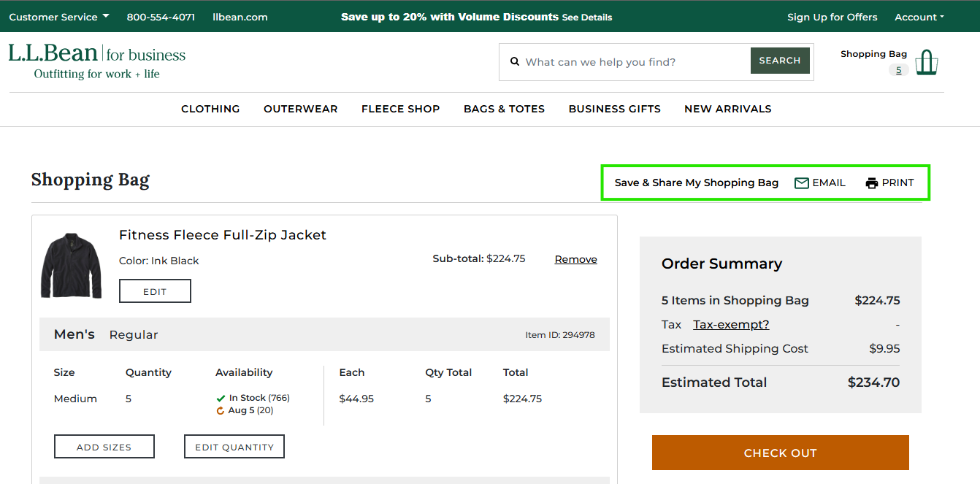Click the Item ID: 294978 text
Viewport: 980px width, 484px height.
tap(560, 335)
